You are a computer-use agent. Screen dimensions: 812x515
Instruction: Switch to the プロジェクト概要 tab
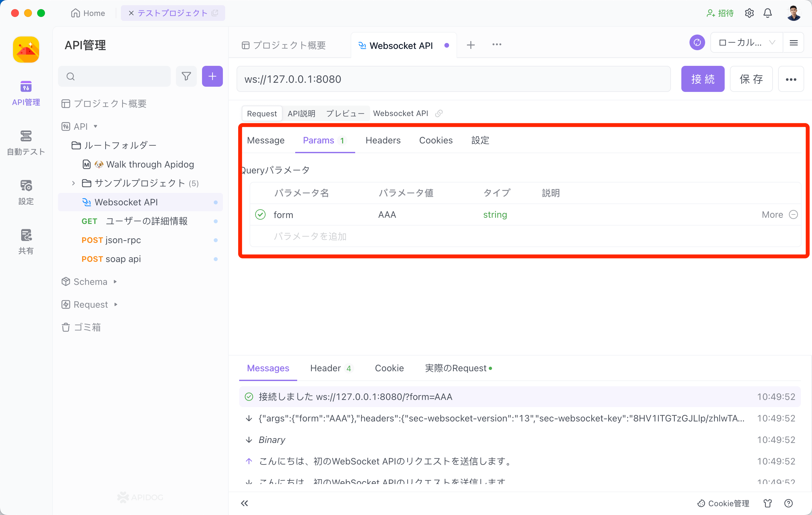pyautogui.click(x=284, y=45)
